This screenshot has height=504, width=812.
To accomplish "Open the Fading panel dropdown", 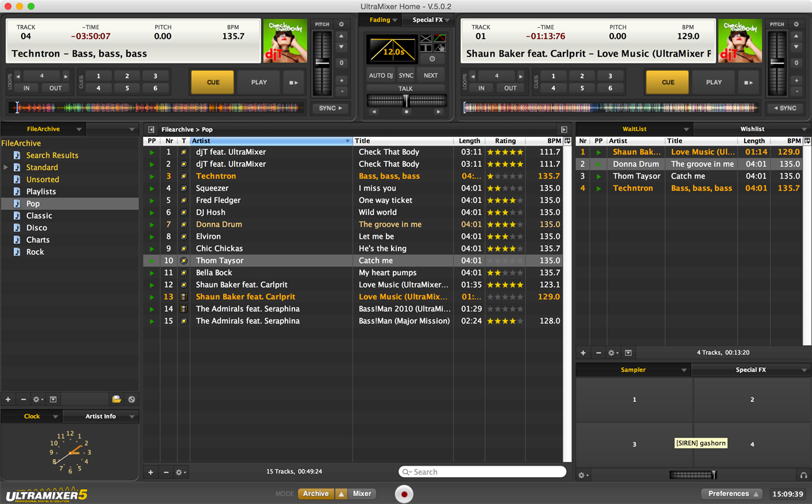I will (x=395, y=20).
